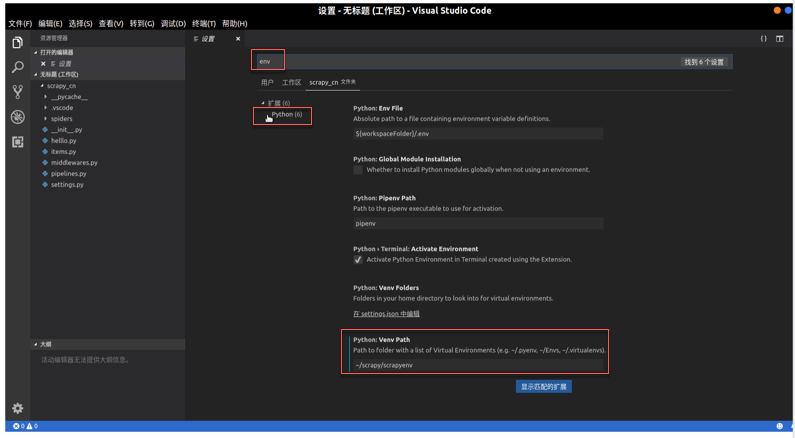The height and width of the screenshot is (438, 795).
Task: Click the feedback smiley in status bar
Action: [x=779, y=426]
